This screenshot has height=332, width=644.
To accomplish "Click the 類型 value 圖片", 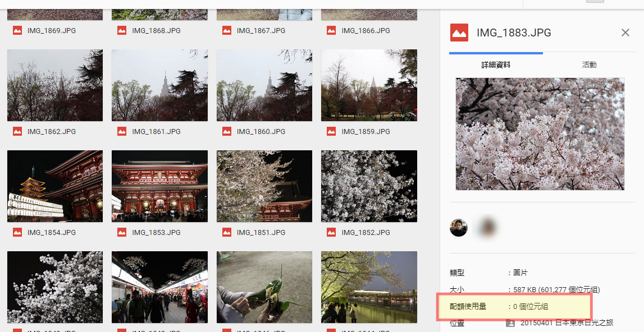I will [x=520, y=273].
